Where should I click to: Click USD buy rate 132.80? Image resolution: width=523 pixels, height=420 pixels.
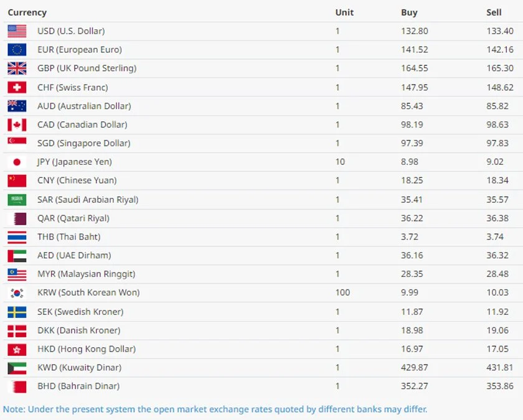pyautogui.click(x=414, y=31)
